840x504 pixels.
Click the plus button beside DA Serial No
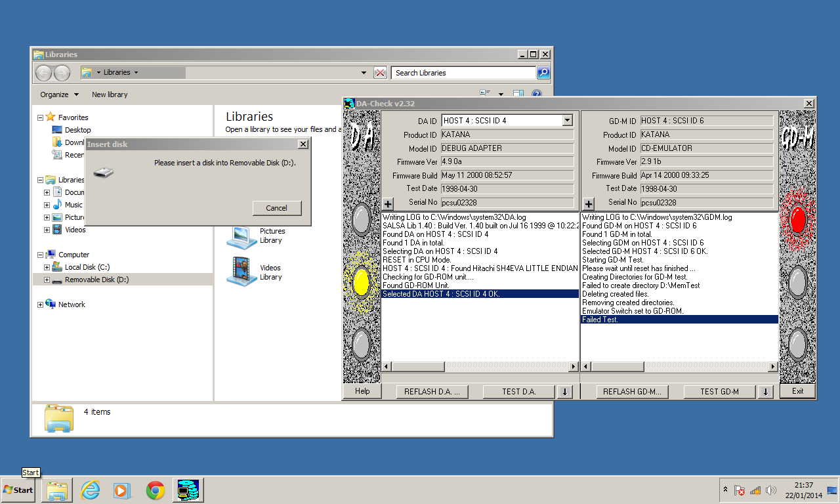pyautogui.click(x=388, y=204)
